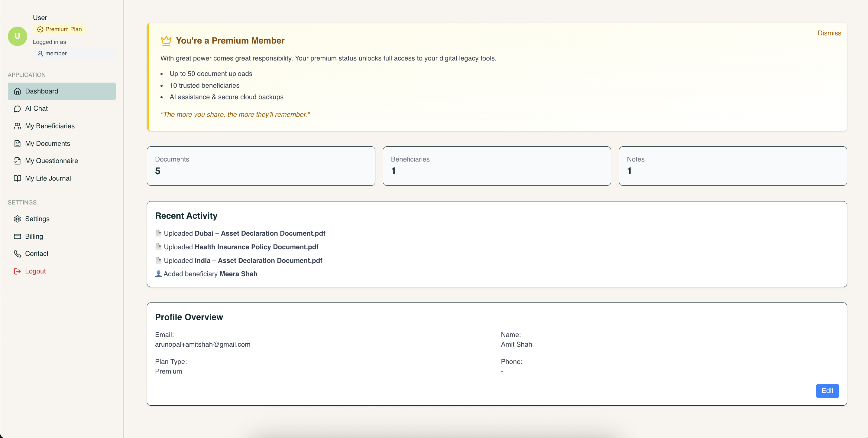The image size is (868, 438).
Task: Click the crown icon on premium banner
Action: coord(166,40)
